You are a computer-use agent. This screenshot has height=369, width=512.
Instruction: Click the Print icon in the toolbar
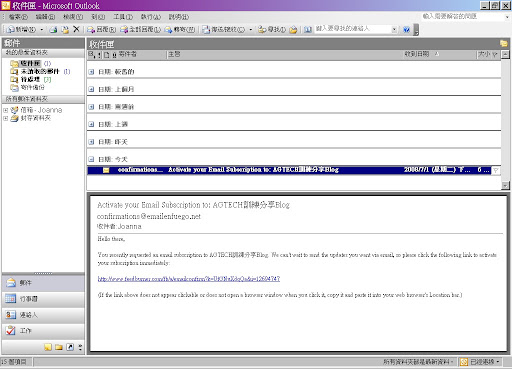[x=53, y=30]
